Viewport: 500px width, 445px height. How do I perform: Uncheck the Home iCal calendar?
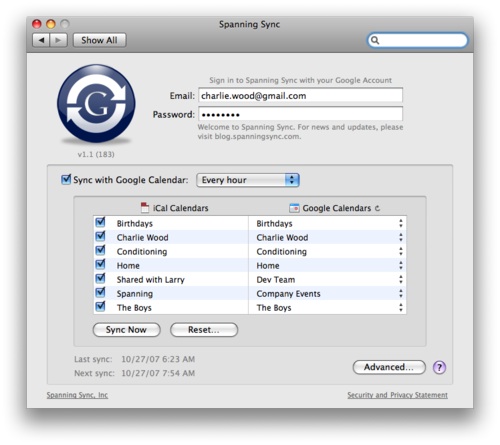pyautogui.click(x=100, y=264)
